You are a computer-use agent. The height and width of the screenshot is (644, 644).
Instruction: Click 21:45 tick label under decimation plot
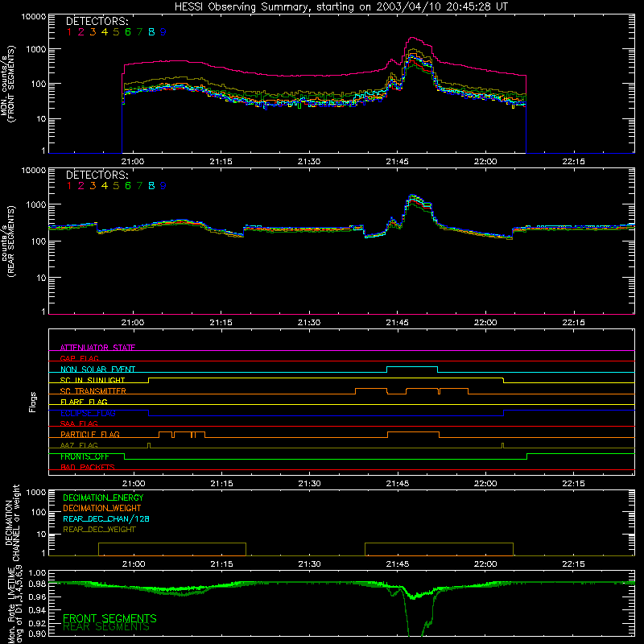[397, 564]
